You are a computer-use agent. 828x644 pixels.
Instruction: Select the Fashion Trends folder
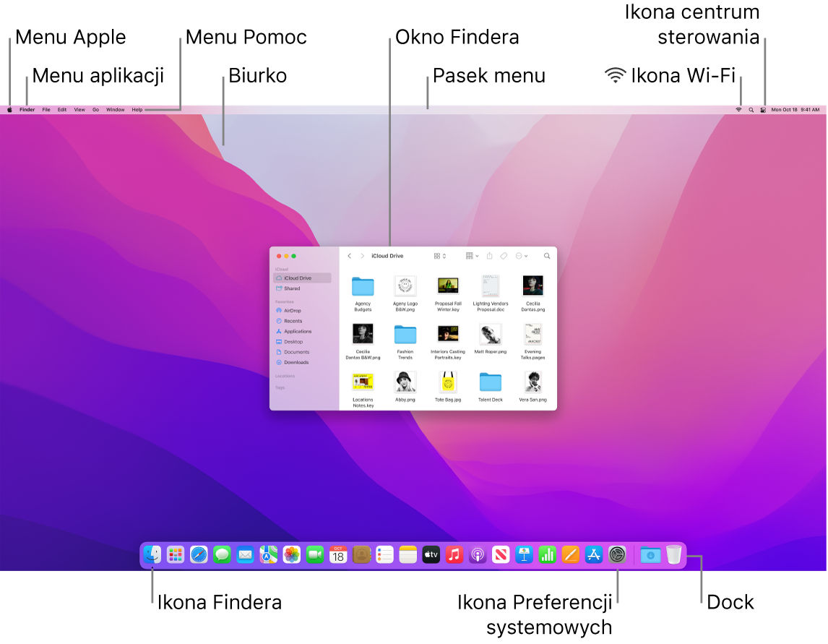[x=405, y=342]
